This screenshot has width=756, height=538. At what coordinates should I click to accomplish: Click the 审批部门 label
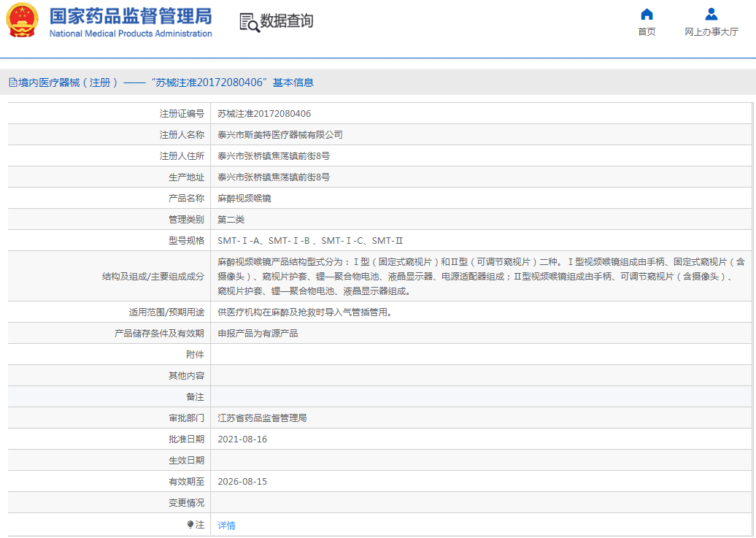click(x=186, y=418)
